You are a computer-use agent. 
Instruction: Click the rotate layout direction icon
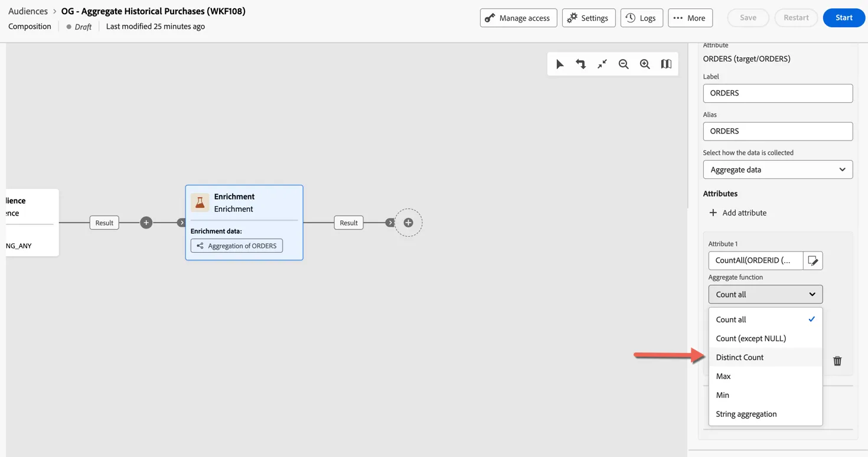click(581, 64)
